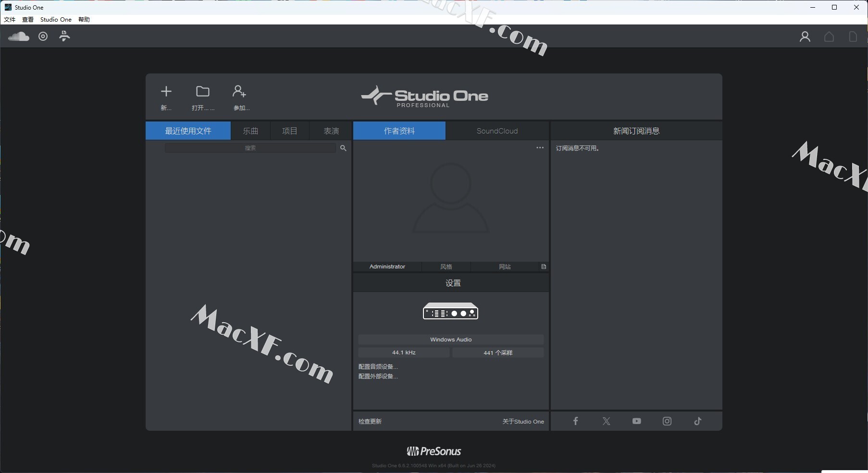868x473 pixels.
Task: Open the 帮助 menu
Action: point(84,20)
